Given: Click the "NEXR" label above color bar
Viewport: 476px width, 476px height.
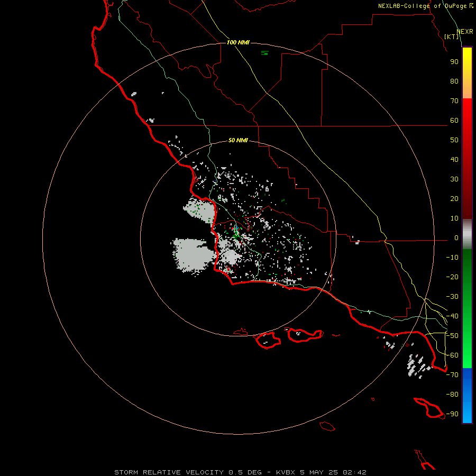Looking at the screenshot, I should pos(465,32).
